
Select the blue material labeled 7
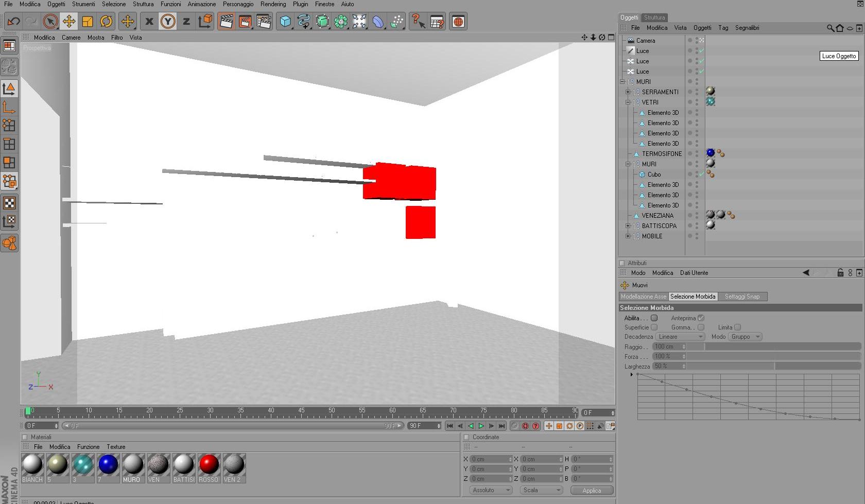click(x=108, y=468)
